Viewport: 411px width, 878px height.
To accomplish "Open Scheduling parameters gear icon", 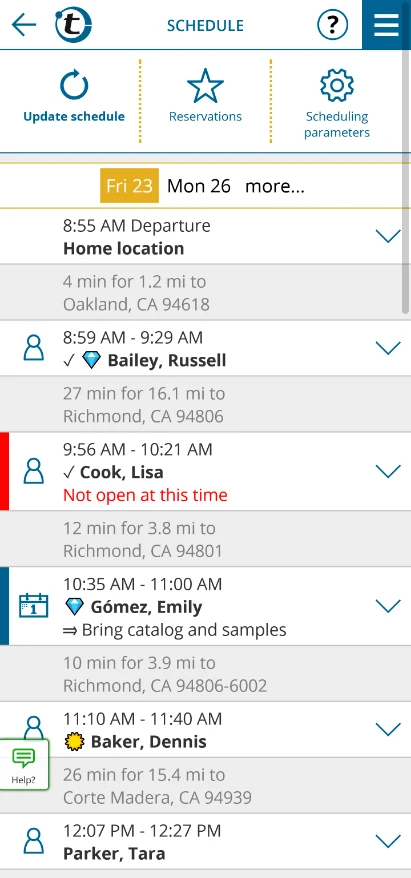I will click(x=337, y=86).
